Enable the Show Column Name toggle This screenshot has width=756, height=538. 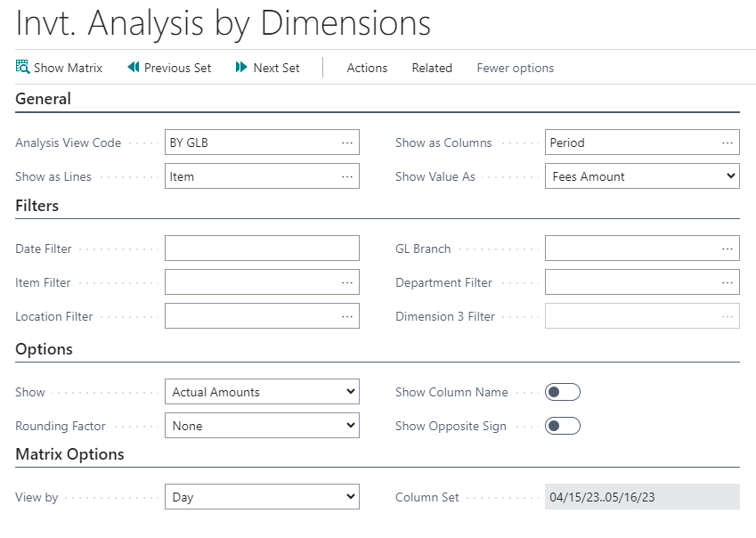[563, 392]
